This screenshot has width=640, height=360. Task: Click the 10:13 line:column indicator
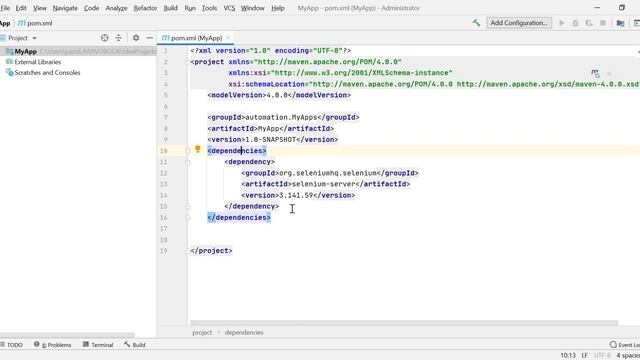tap(568, 356)
